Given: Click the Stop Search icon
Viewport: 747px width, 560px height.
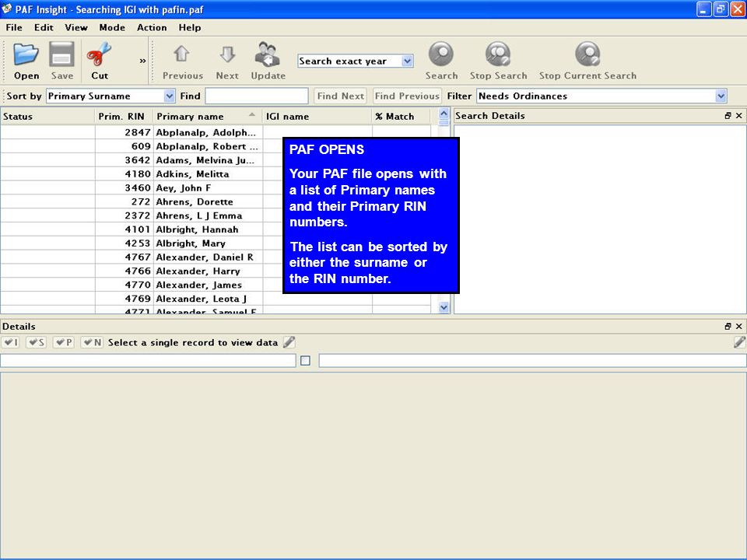Looking at the screenshot, I should [498, 54].
